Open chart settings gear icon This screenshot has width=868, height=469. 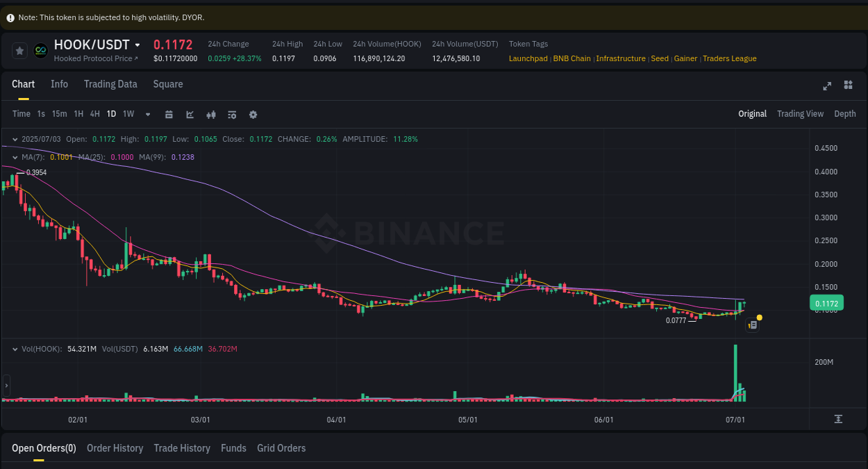coord(253,114)
